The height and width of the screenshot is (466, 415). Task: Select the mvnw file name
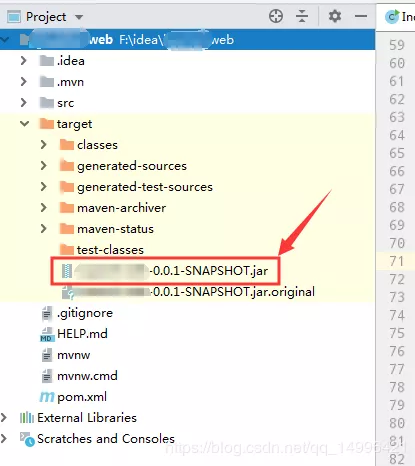click(74, 355)
